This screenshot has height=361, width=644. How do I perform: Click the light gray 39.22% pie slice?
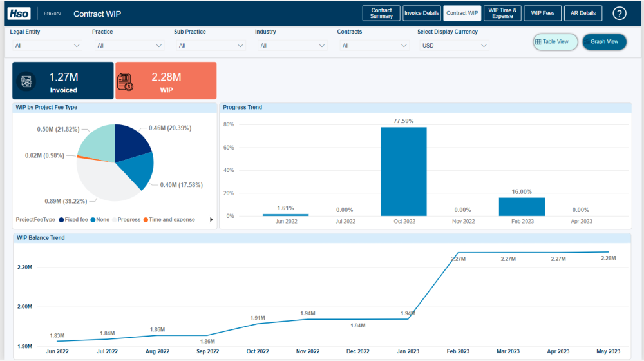(x=105, y=181)
